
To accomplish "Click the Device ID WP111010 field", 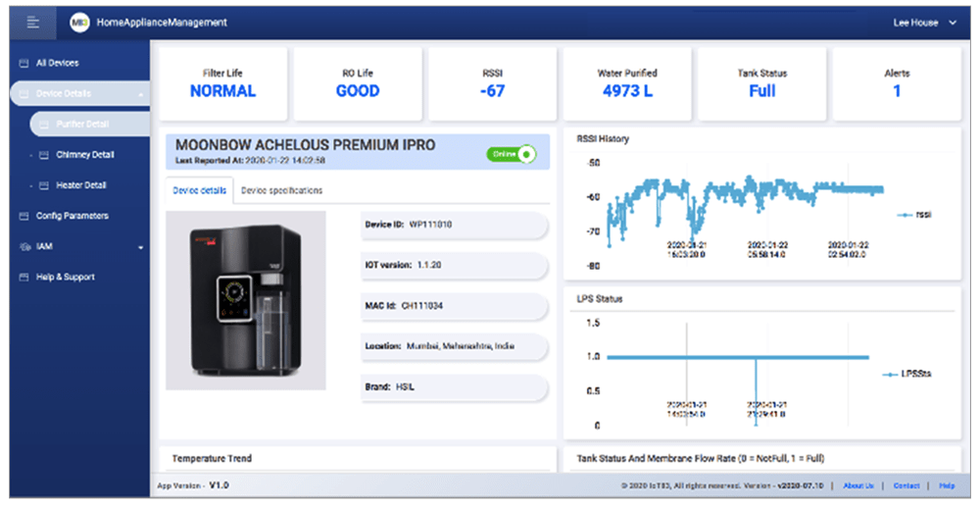I will coord(455,225).
